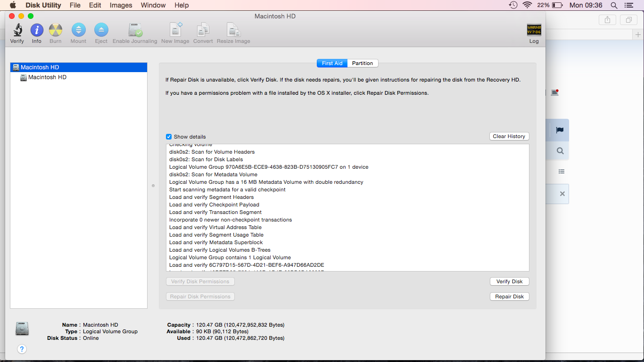Open Spotlight search magnifier icon

pos(614,5)
